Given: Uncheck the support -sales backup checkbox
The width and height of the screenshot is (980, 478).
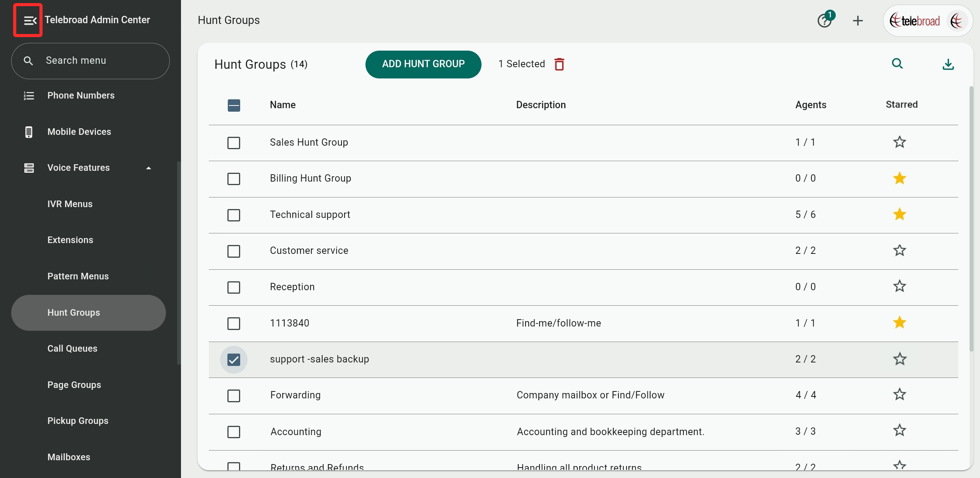Looking at the screenshot, I should (234, 359).
